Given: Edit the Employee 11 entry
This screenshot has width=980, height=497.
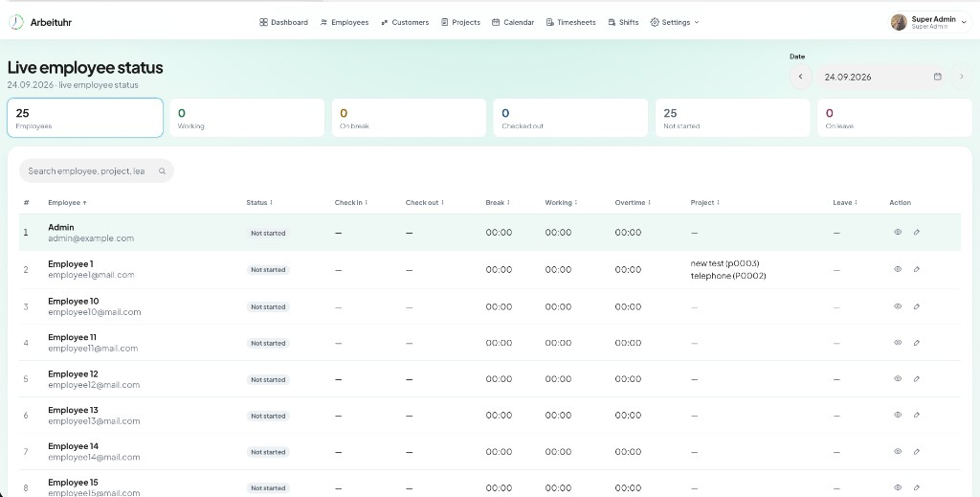Looking at the screenshot, I should (x=916, y=343).
